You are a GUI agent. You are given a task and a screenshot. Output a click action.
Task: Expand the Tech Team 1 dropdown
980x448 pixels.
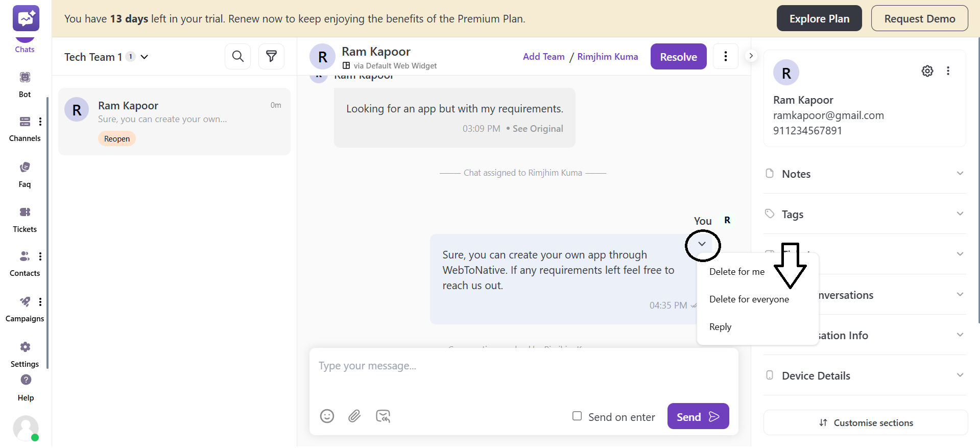[145, 57]
